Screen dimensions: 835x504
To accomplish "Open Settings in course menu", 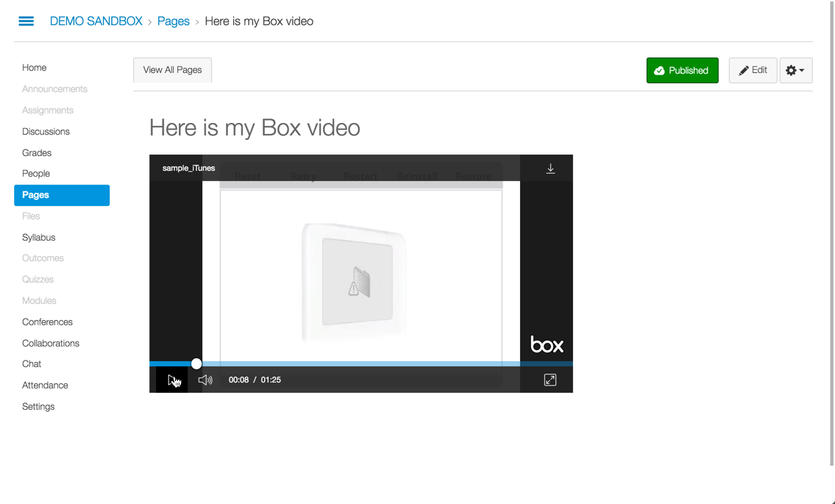I will pos(38,406).
